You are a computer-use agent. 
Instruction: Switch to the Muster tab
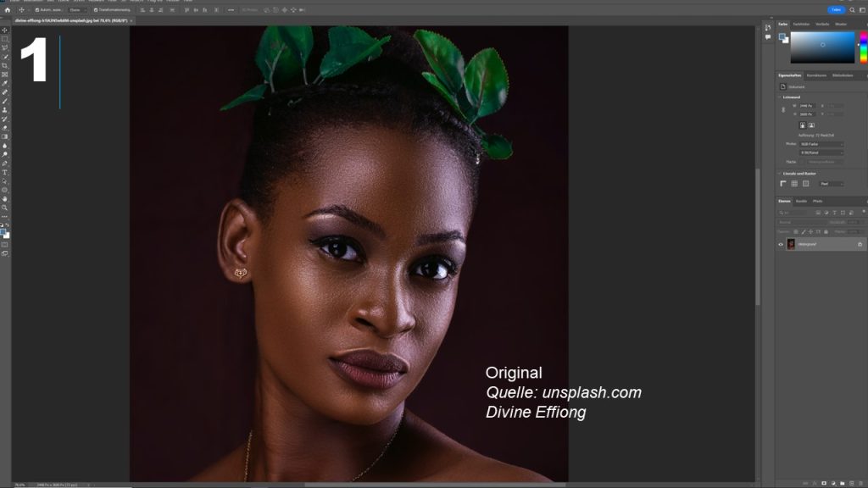(x=841, y=25)
